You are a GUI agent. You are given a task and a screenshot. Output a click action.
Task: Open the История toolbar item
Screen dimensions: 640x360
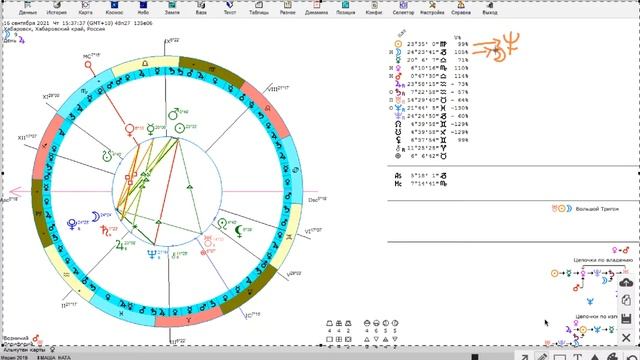(56, 8)
